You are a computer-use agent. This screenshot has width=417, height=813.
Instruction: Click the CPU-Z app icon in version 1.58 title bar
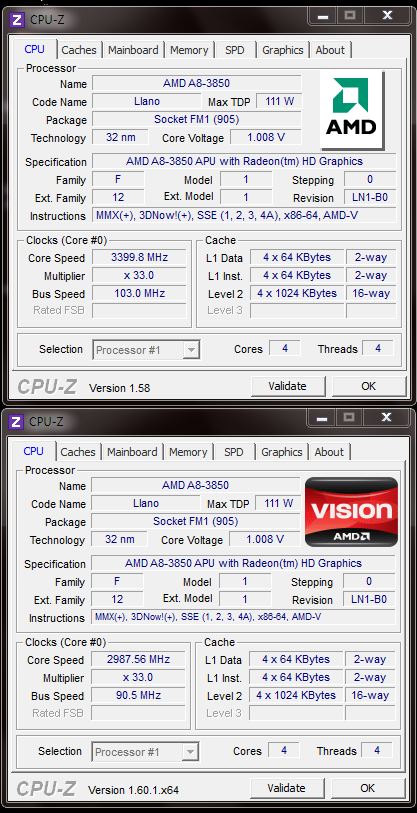point(17,20)
